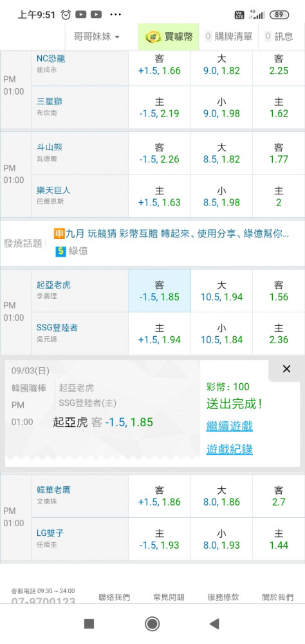The image size is (305, 644).
Task: Tap the orange 申 topic badge icon
Action: point(59,234)
